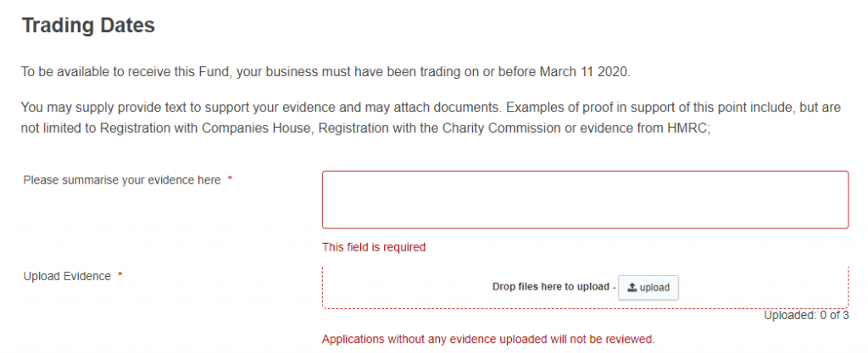Click the 'Uploaded: 0 of 3' counter

(x=806, y=316)
